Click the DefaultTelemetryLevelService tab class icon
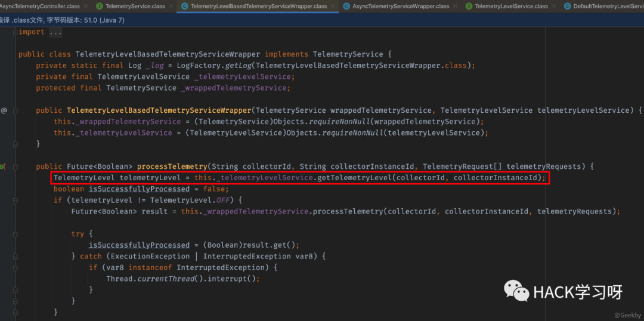Image resolution: width=644 pixels, height=321 pixels. click(x=566, y=6)
